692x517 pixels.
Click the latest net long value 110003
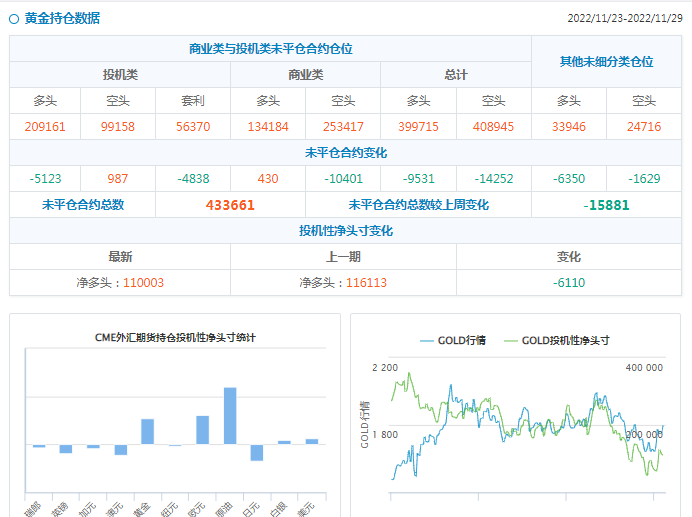[x=143, y=283]
